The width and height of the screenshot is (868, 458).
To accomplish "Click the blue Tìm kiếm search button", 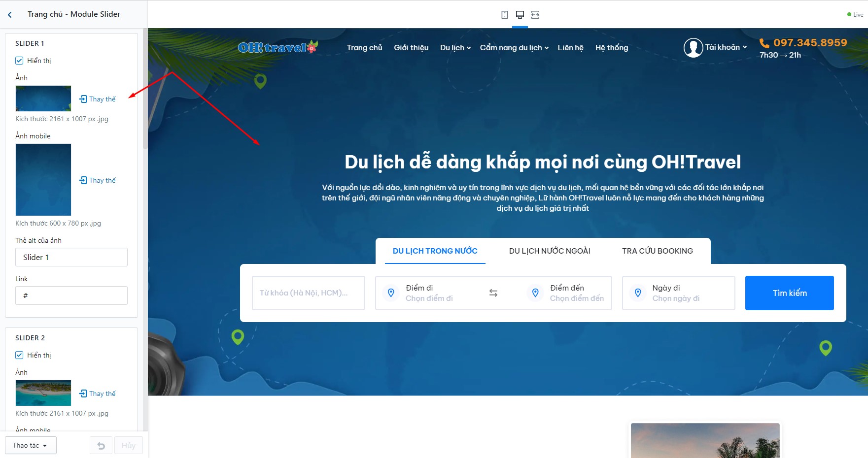I will click(790, 293).
